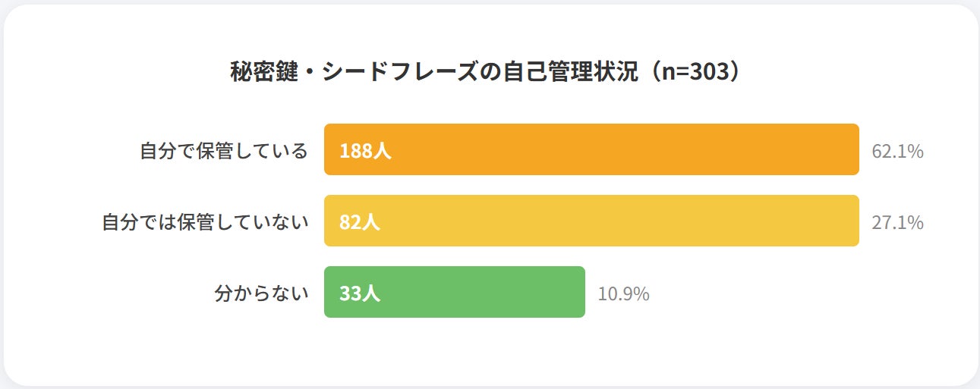Select the 10.9% percentage label

[x=623, y=293]
